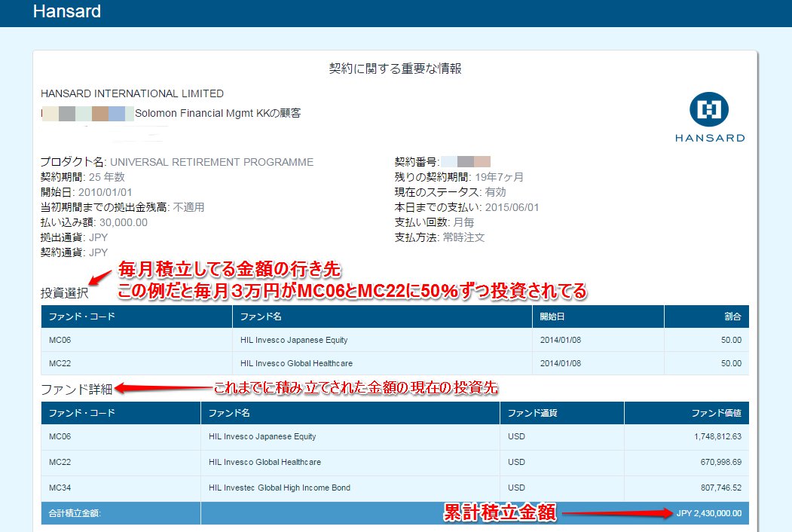Select 2014/01/08 date in the MC06 row
The height and width of the screenshot is (532, 792).
(561, 340)
